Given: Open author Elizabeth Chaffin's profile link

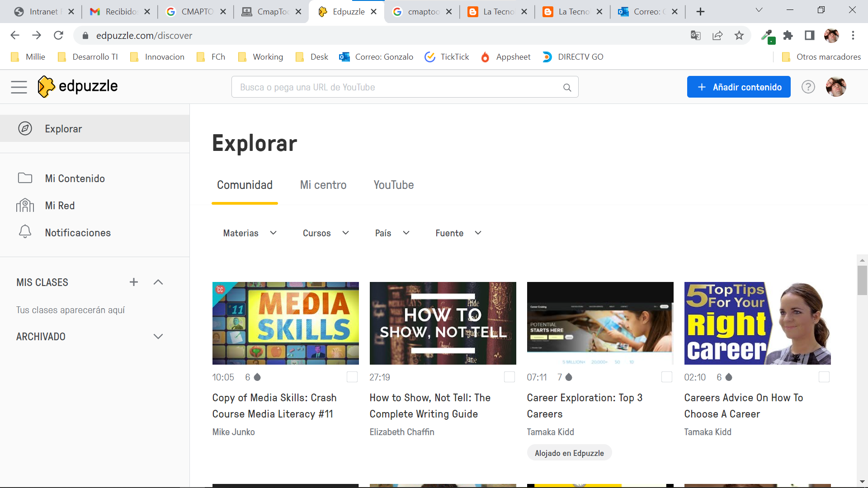Looking at the screenshot, I should pos(401,432).
